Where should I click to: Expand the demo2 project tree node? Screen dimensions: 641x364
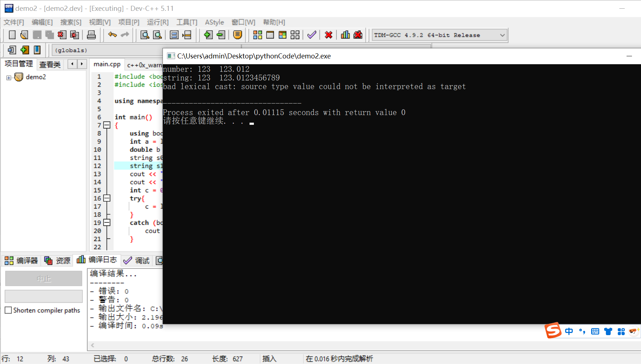pyautogui.click(x=9, y=77)
